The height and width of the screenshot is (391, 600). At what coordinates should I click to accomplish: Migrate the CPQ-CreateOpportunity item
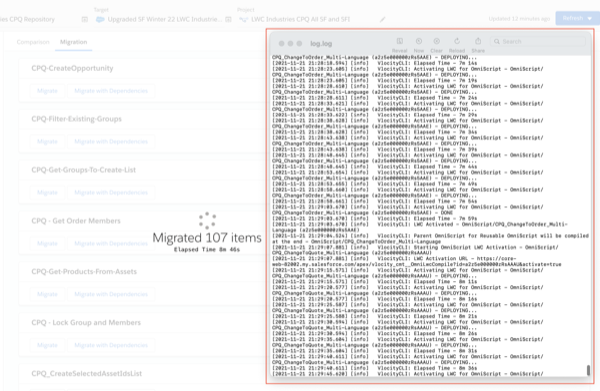pos(47,91)
